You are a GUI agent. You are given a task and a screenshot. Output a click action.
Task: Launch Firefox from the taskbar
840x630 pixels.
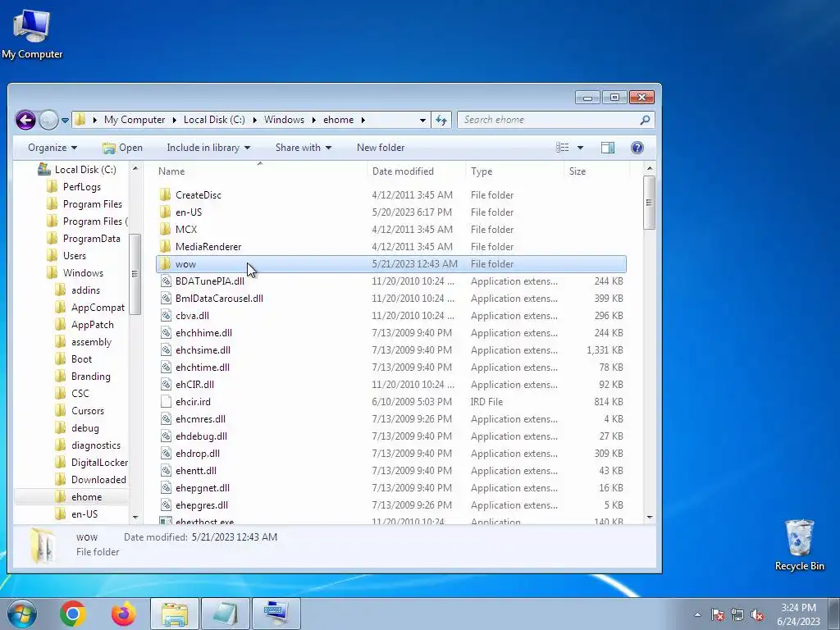click(124, 614)
